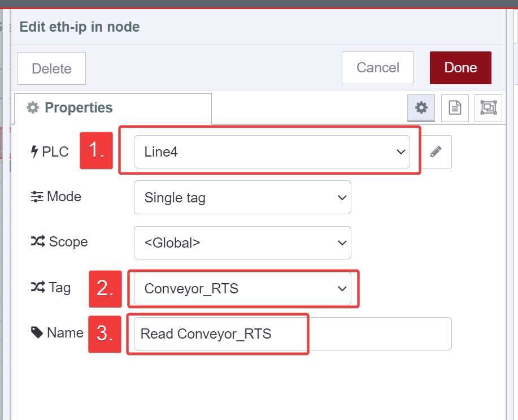The height and width of the screenshot is (420, 518).
Task: Click the tag icon beside Name field
Action: point(35,333)
